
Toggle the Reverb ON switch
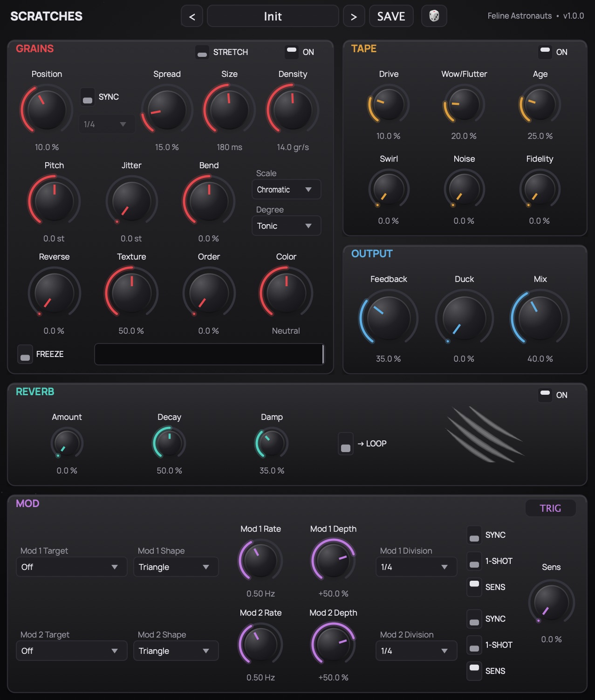coord(545,395)
